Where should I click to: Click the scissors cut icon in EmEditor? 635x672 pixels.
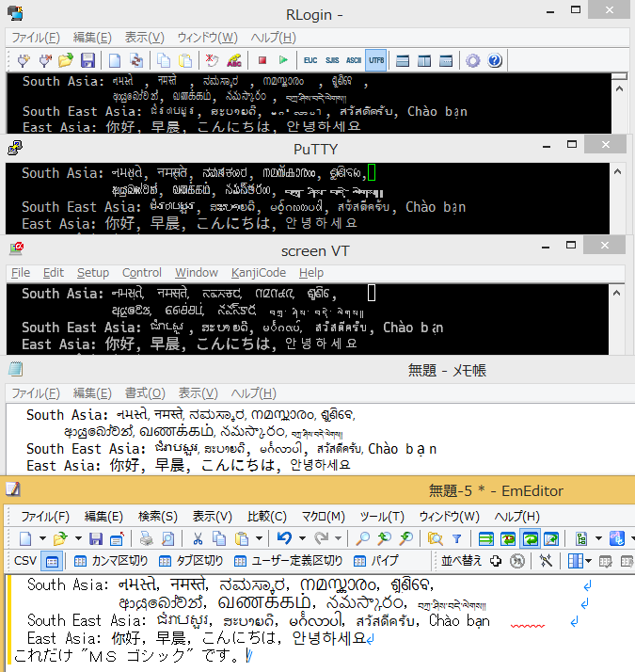[198, 538]
